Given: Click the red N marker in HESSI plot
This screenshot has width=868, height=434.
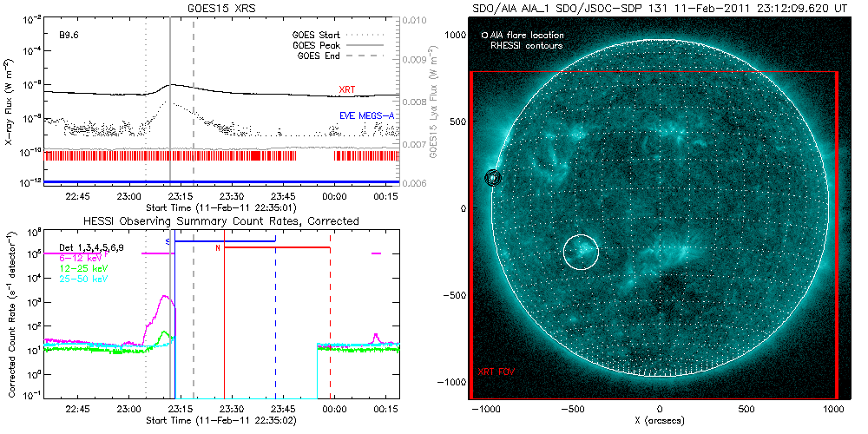Looking at the screenshot, I should click(x=218, y=248).
